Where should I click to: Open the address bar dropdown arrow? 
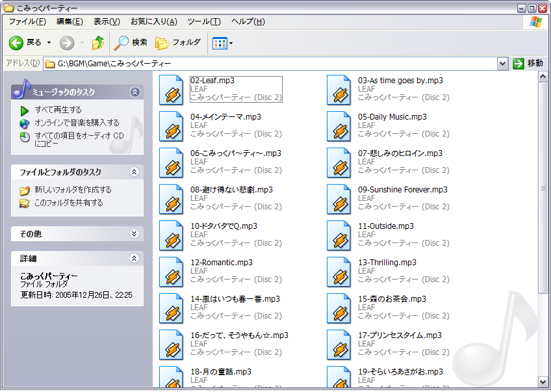(x=502, y=64)
